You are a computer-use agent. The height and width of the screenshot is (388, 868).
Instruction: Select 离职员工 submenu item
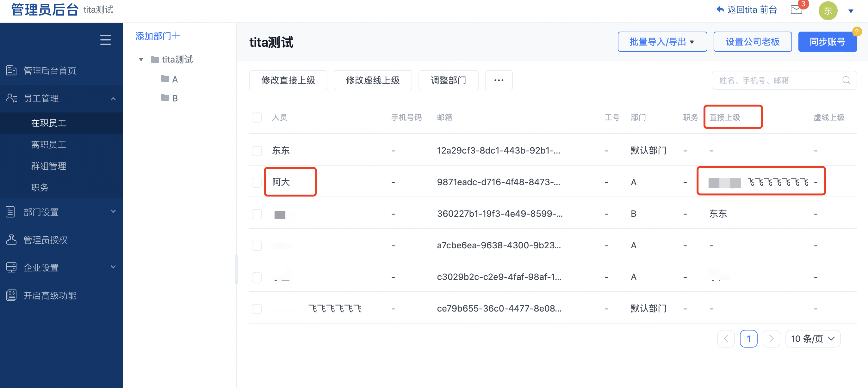(61, 145)
